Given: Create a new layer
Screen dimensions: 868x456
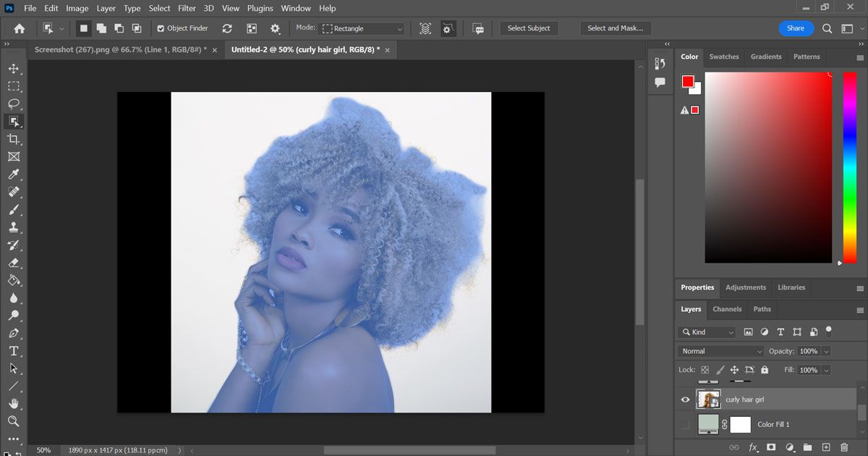Looking at the screenshot, I should pyautogui.click(x=826, y=447).
